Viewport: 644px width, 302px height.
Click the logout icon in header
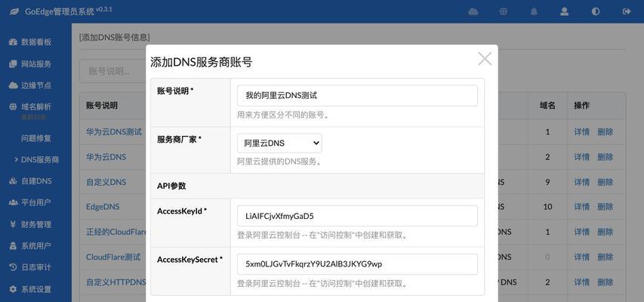pyautogui.click(x=627, y=11)
